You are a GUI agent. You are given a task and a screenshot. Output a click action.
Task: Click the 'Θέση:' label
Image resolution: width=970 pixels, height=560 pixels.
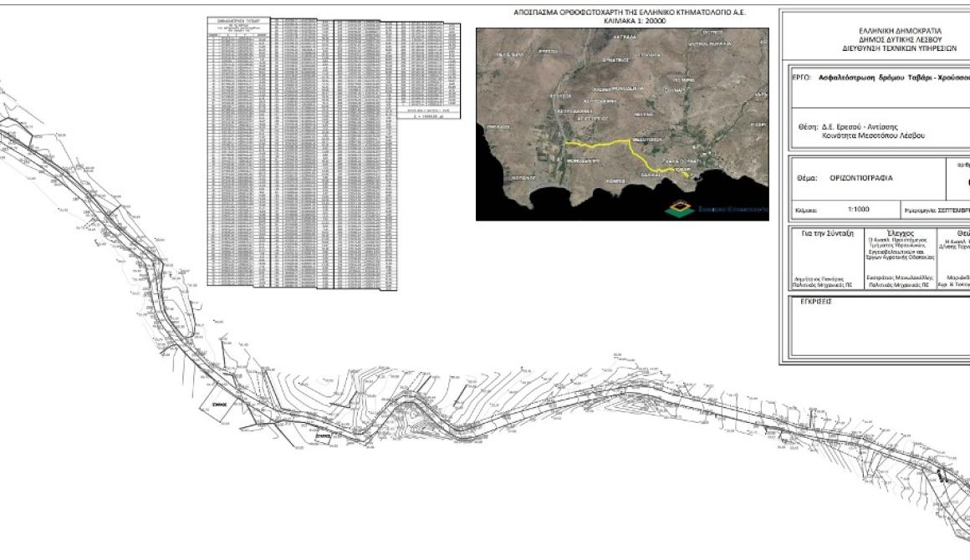[x=808, y=127]
